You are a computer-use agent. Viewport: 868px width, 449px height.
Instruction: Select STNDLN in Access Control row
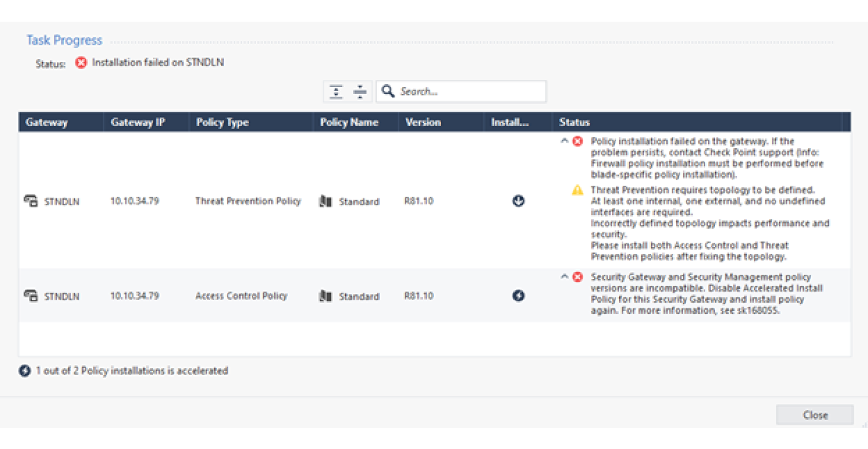[62, 296]
